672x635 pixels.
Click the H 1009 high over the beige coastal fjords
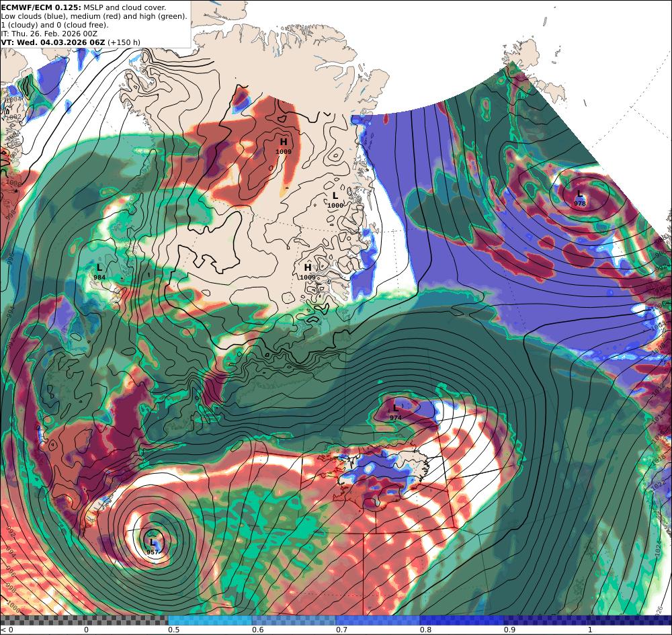click(x=307, y=271)
